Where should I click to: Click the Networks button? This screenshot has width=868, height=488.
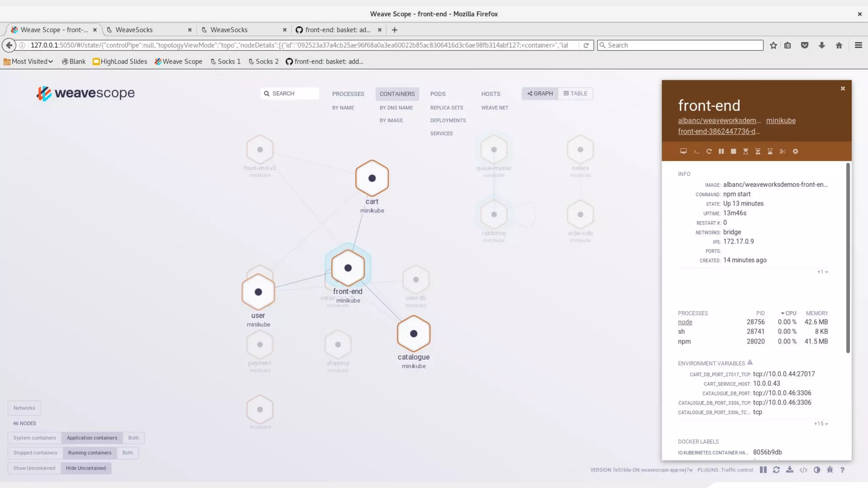pyautogui.click(x=24, y=408)
